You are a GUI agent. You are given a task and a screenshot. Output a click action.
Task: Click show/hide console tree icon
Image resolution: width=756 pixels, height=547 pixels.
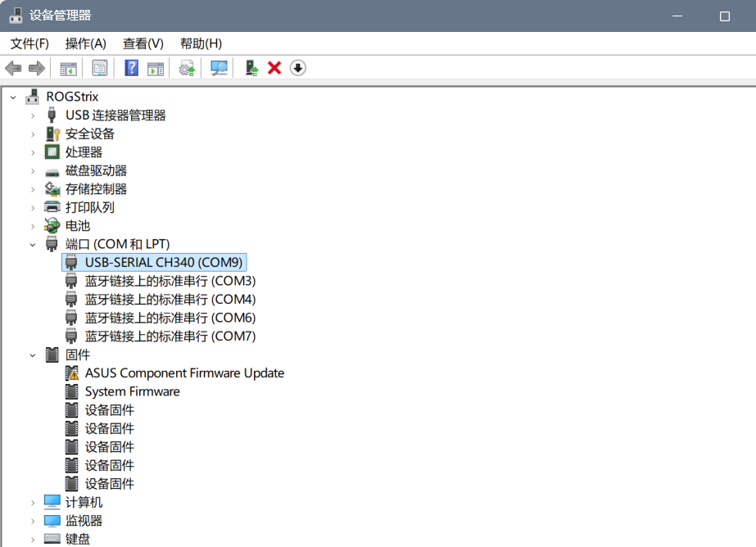69,68
